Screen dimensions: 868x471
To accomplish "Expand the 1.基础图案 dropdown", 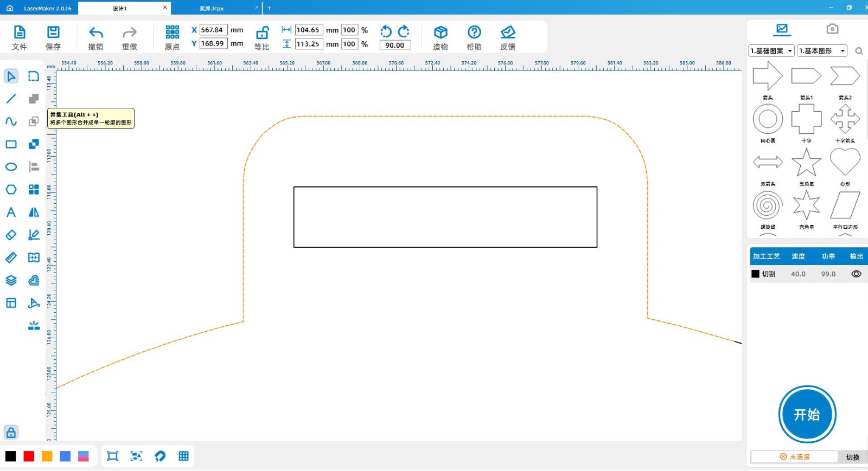I will click(x=771, y=51).
